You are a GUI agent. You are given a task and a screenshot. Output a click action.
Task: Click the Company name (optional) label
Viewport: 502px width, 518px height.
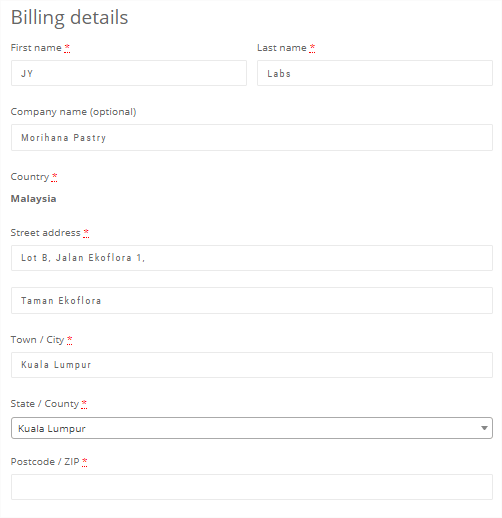click(73, 112)
